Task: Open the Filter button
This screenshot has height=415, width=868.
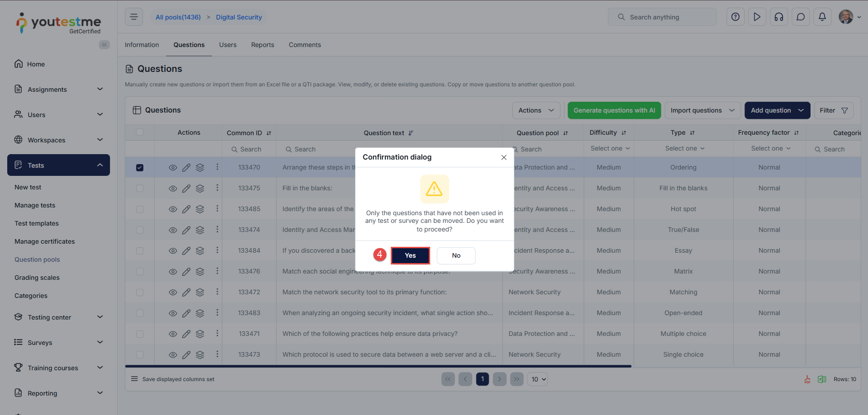Action: pos(834,110)
